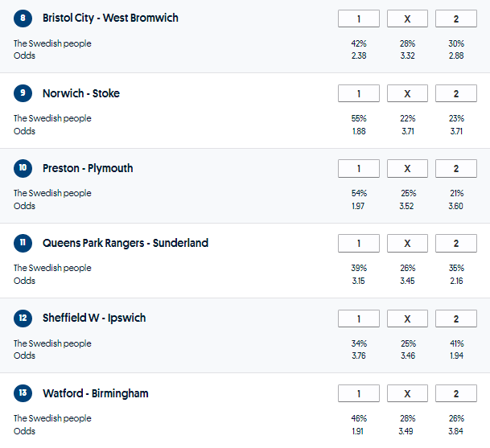Pick 1 for Norwich - Stoke match
This screenshot has height=448, width=490.
click(358, 93)
